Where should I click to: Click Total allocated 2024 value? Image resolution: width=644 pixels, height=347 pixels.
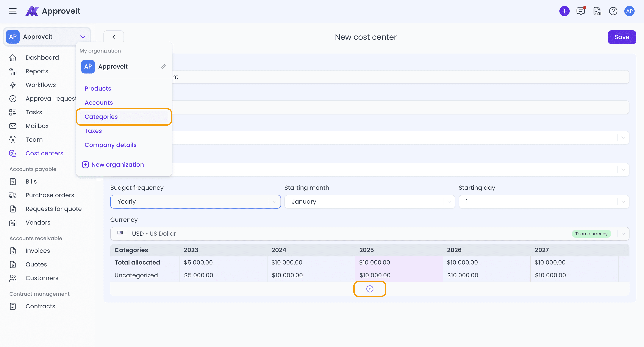coord(287,262)
